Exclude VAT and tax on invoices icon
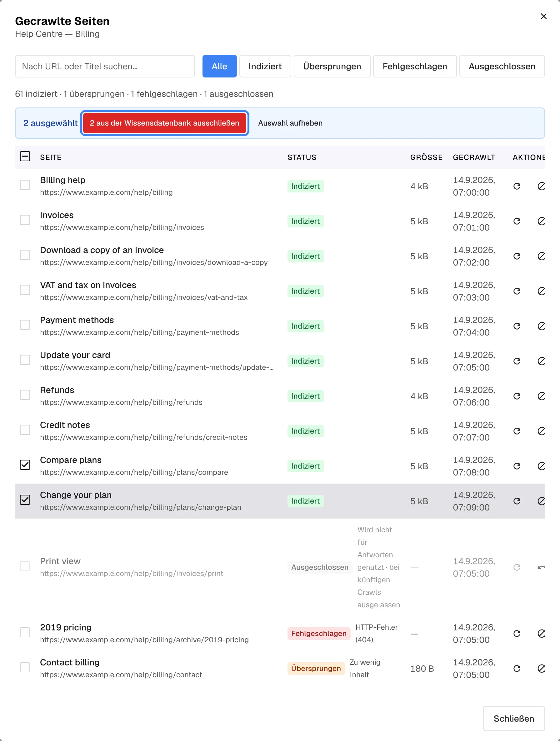Image resolution: width=560 pixels, height=741 pixels. point(541,291)
